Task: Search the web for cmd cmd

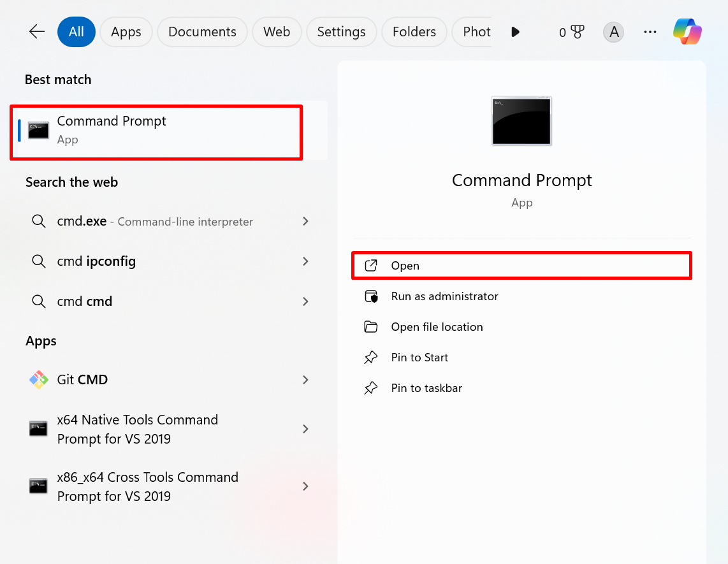Action: coord(172,301)
